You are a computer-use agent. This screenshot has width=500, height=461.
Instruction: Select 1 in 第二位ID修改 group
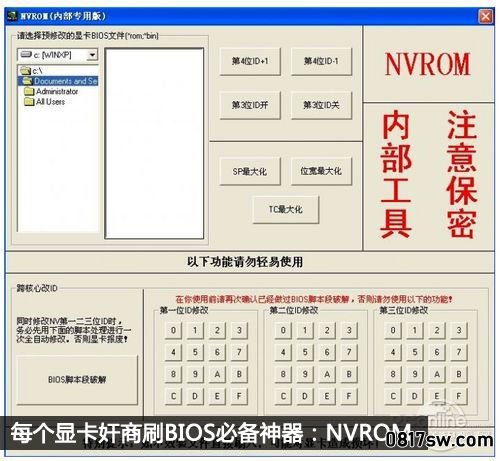305,330
